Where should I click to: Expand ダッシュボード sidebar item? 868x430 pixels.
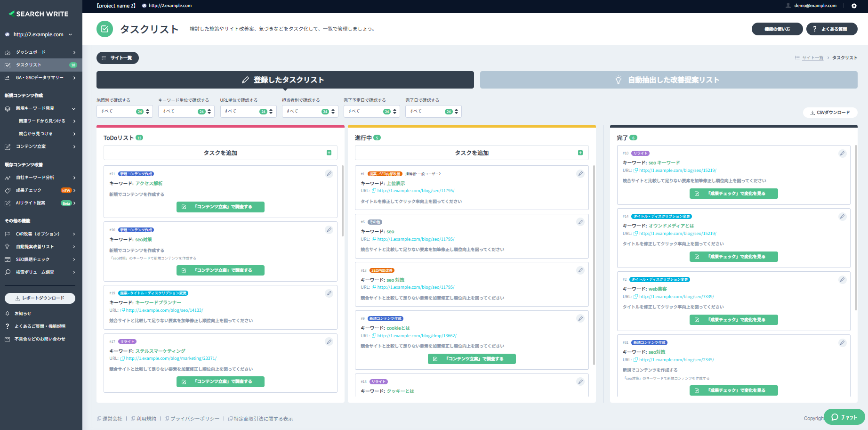41,52
